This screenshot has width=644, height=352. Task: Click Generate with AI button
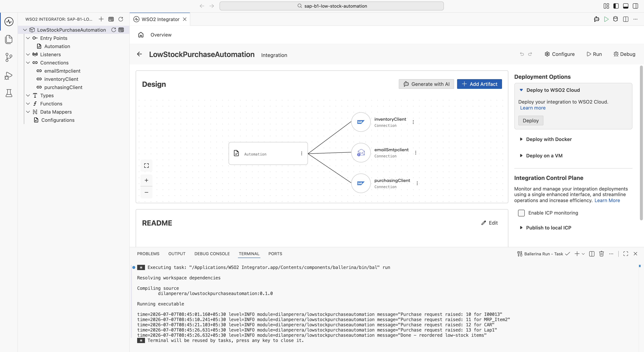426,84
